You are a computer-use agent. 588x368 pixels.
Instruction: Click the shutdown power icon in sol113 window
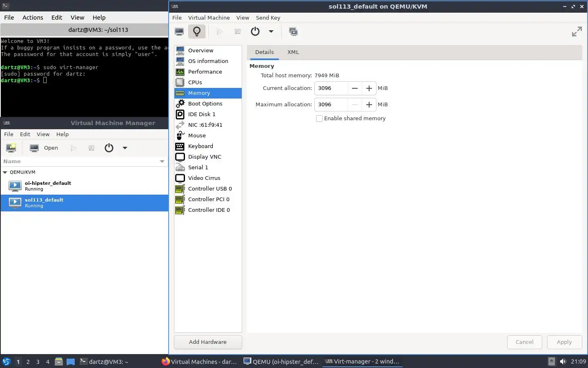click(255, 31)
